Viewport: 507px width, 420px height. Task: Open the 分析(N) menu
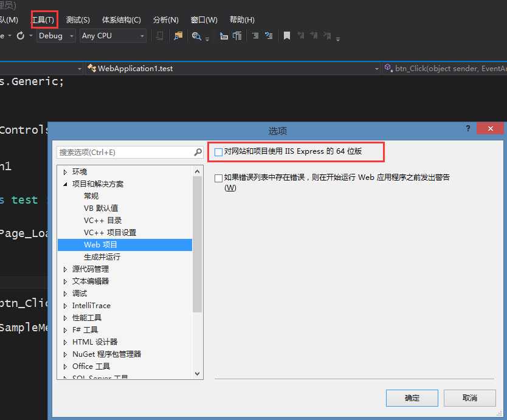(x=165, y=19)
